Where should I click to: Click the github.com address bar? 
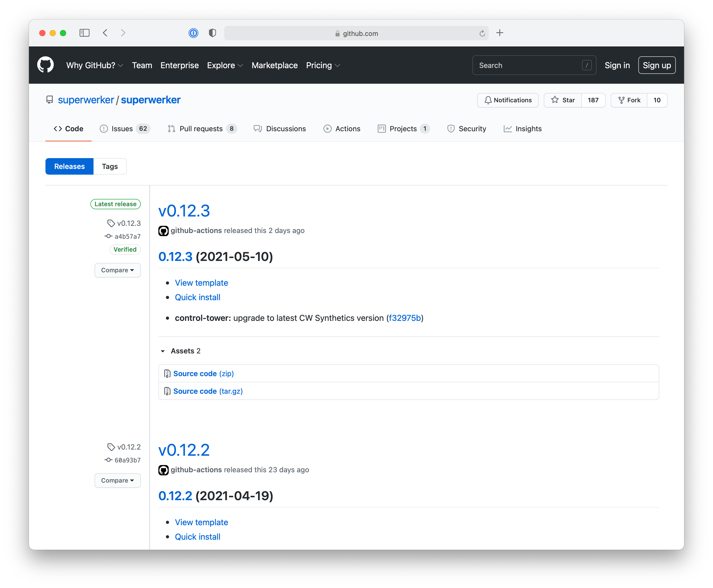[356, 33]
